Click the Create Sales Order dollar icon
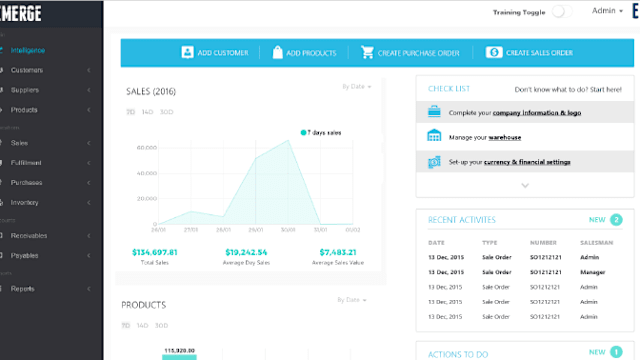 point(494,52)
